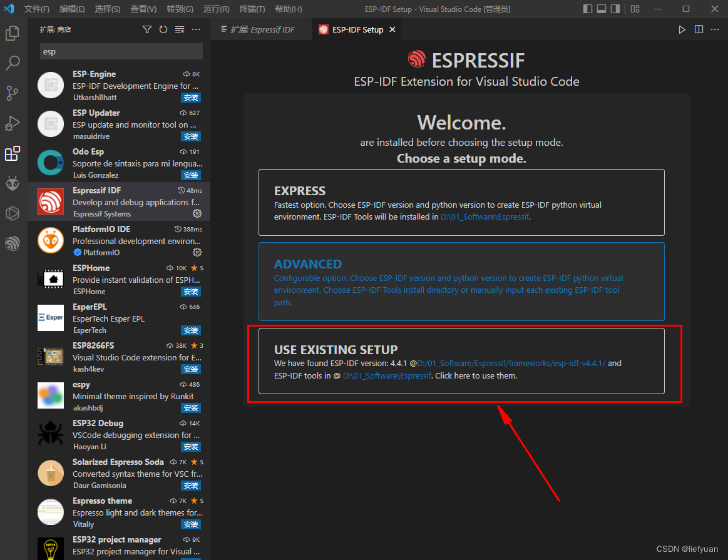Open the Odo Esp extension icon
728x560 pixels.
point(51,163)
